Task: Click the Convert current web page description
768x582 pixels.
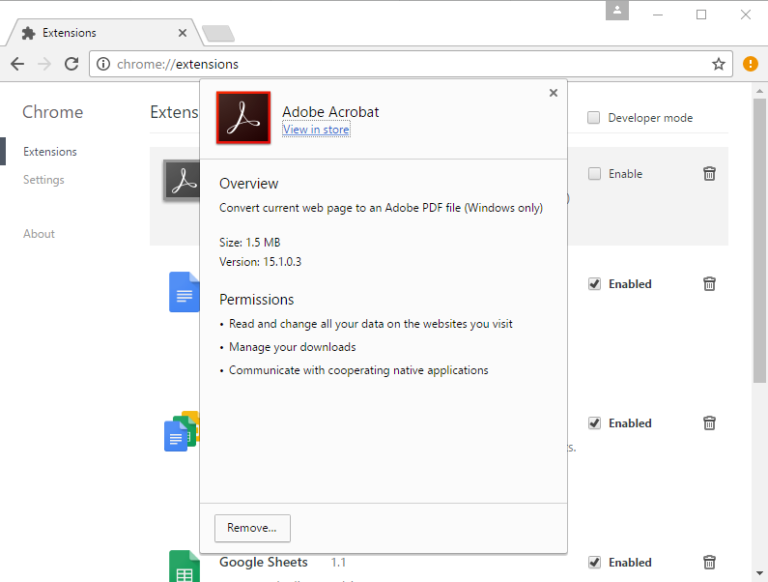Action: pyautogui.click(x=381, y=208)
